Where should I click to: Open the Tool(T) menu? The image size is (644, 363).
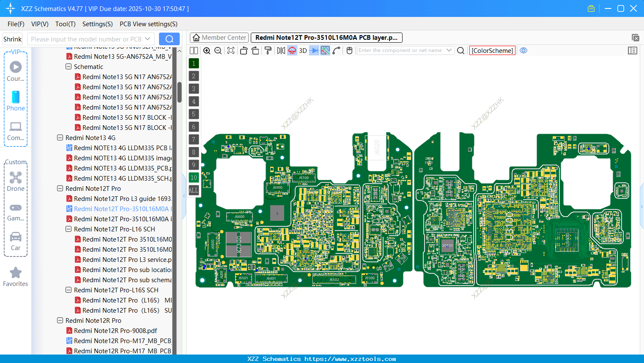tap(65, 24)
